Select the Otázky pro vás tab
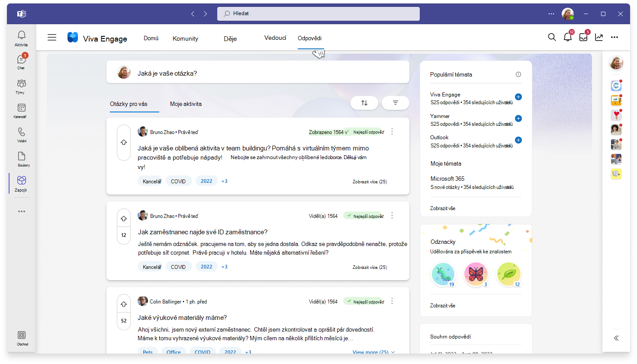Screen dimensions: 637x364 129,104
